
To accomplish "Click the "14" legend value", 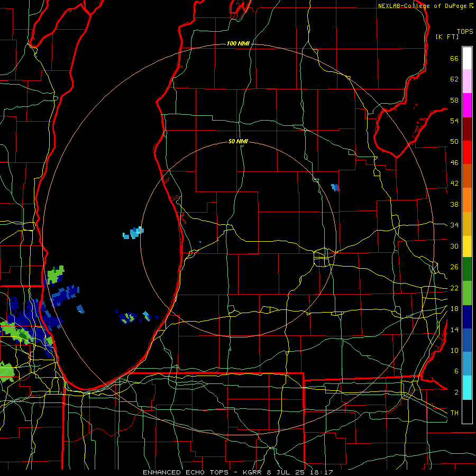I will [454, 329].
